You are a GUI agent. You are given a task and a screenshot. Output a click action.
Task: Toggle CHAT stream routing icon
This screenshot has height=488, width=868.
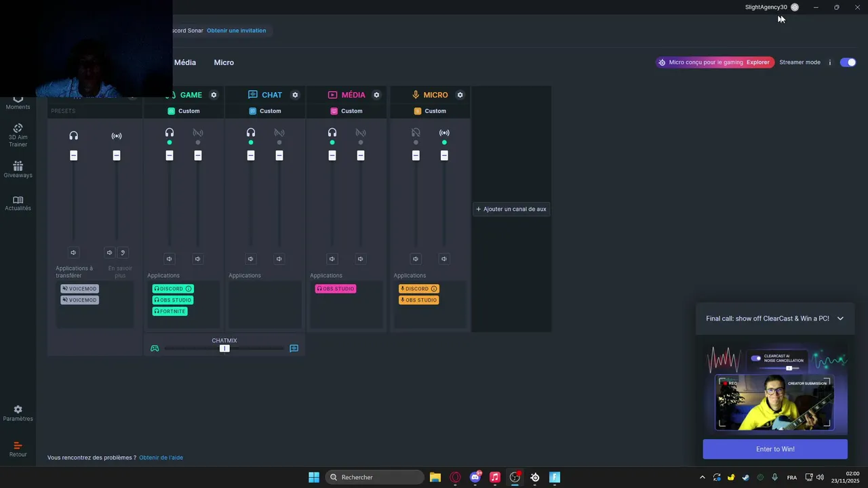coord(279,133)
